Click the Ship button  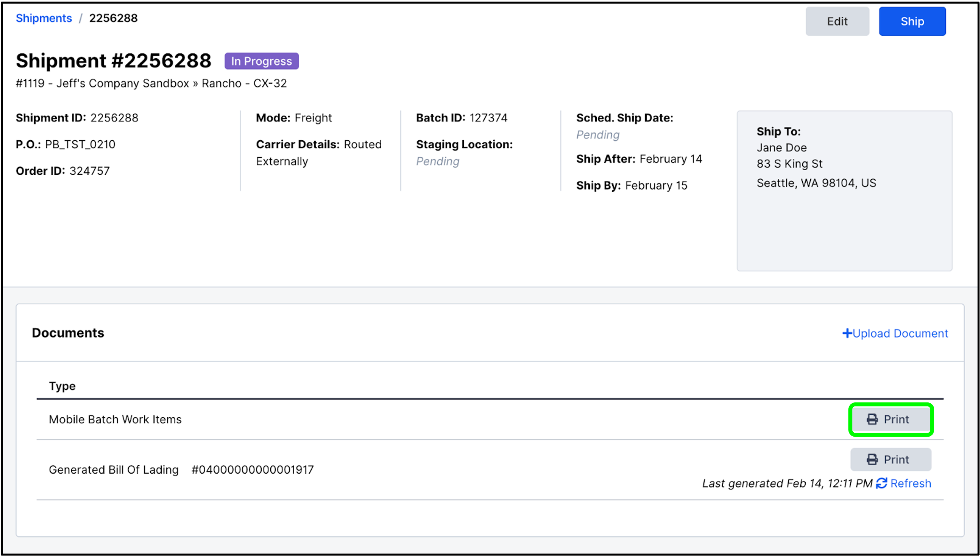click(912, 21)
